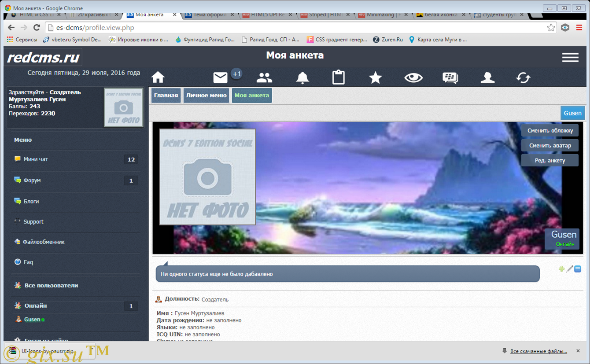Open the Сервисы apps bookmark
The height and width of the screenshot is (364, 590).
pos(22,40)
